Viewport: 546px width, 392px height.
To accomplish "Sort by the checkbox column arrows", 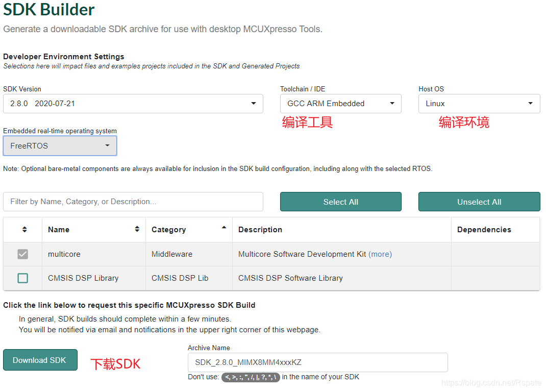I will tap(24, 229).
